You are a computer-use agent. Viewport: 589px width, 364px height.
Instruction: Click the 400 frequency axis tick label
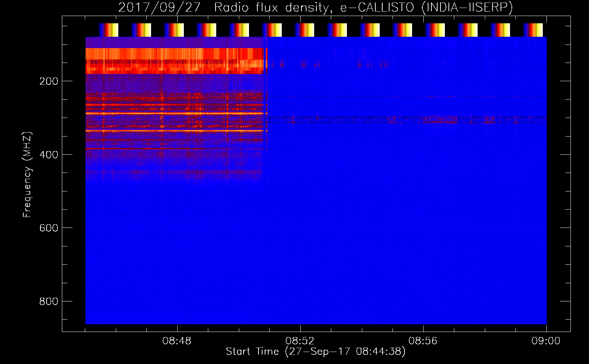point(49,155)
